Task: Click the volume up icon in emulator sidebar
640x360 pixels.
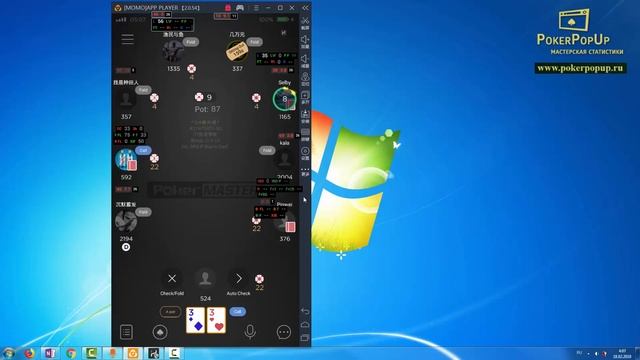Action: click(305, 41)
